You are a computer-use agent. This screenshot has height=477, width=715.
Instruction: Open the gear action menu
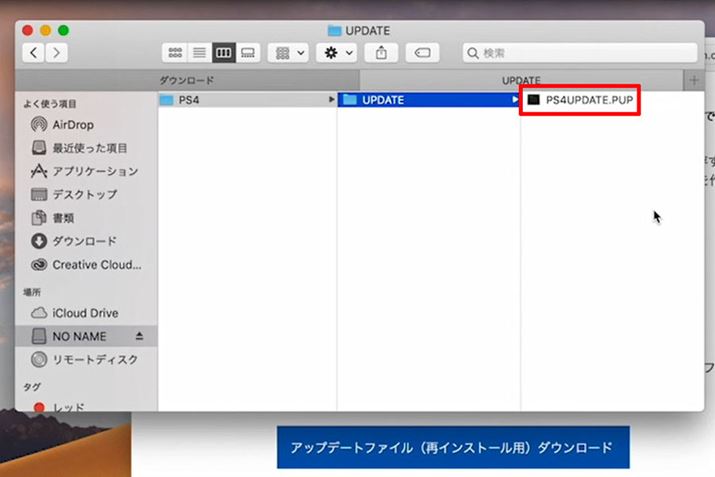click(337, 52)
